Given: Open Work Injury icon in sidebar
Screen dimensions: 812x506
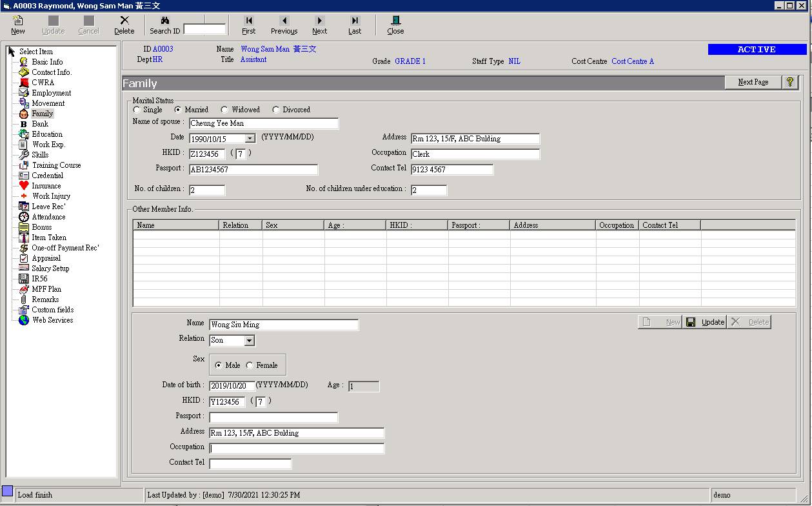Looking at the screenshot, I should coord(24,196).
